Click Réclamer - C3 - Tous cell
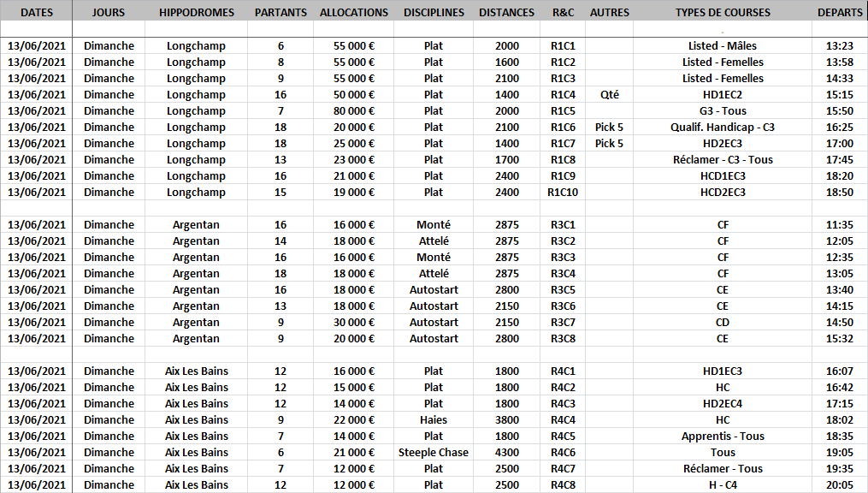 click(x=723, y=159)
